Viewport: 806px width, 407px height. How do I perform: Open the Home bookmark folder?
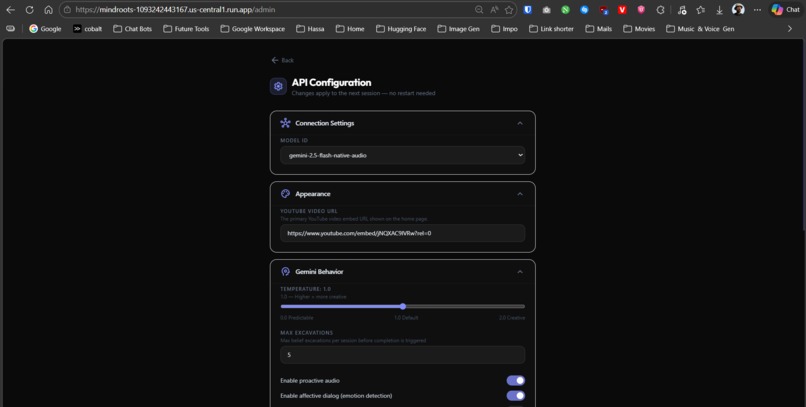point(350,29)
